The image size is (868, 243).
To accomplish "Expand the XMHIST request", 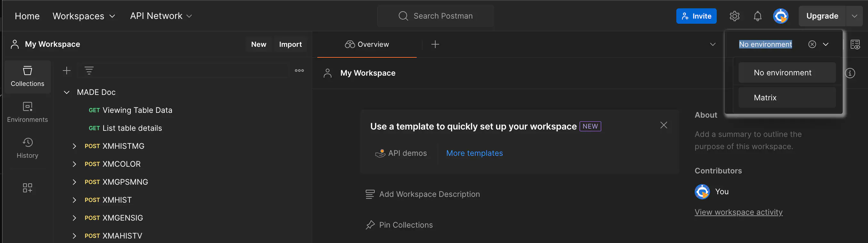I will tap(74, 200).
